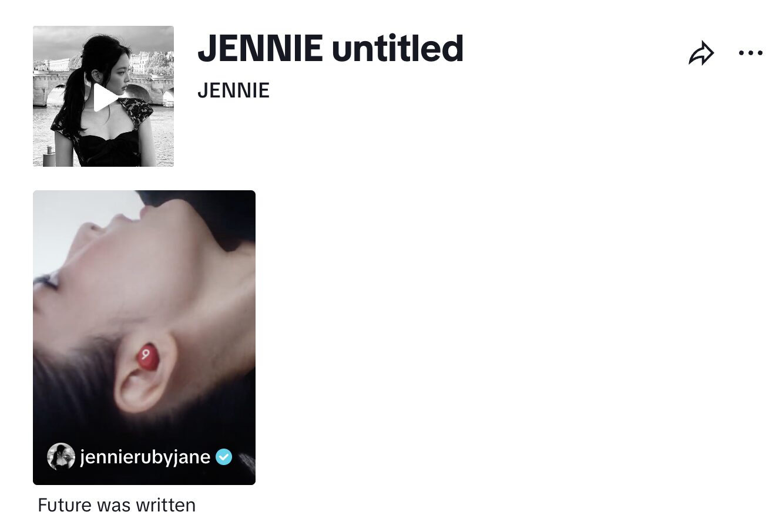Open the video thumbnail by jennierubyjane

[x=144, y=338]
